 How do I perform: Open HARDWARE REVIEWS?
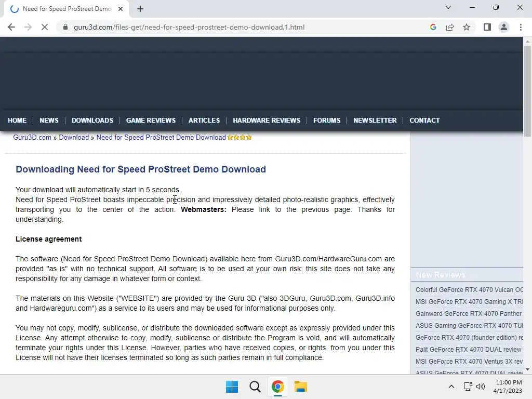pos(267,121)
